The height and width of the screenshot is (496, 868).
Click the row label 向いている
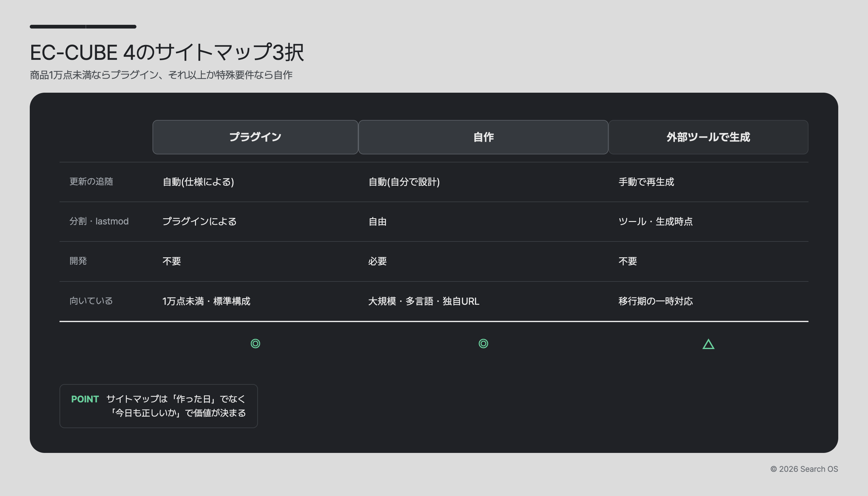tap(91, 301)
